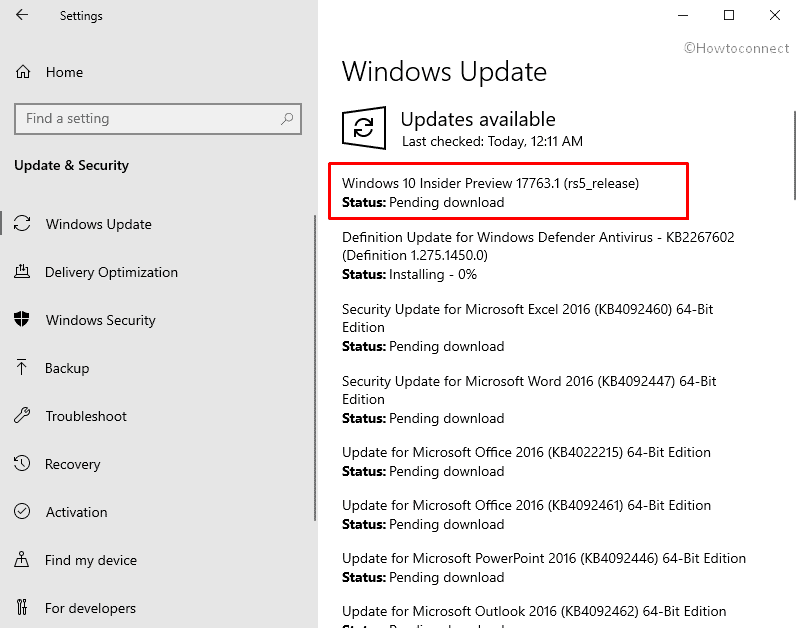Select Office 2016 update KB4022215

pyautogui.click(x=526, y=452)
